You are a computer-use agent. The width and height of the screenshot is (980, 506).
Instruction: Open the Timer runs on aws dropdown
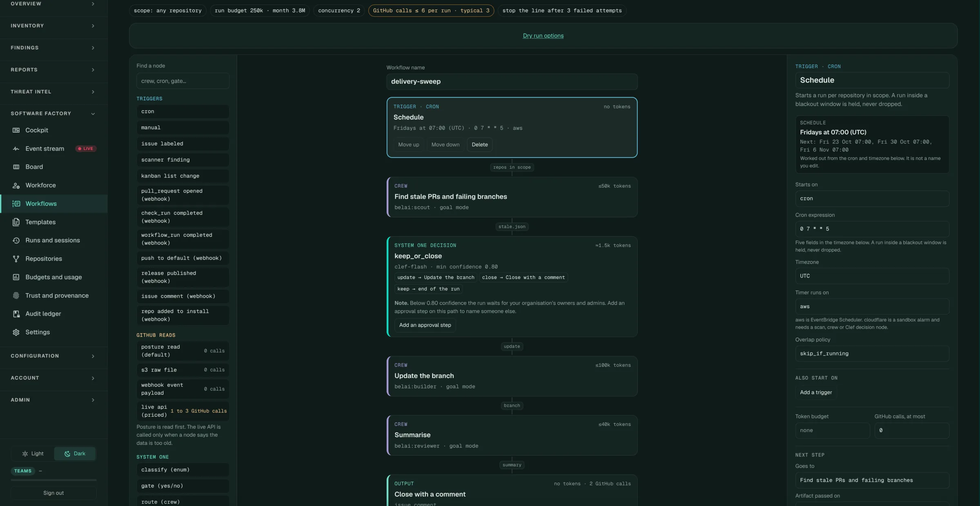tap(872, 306)
